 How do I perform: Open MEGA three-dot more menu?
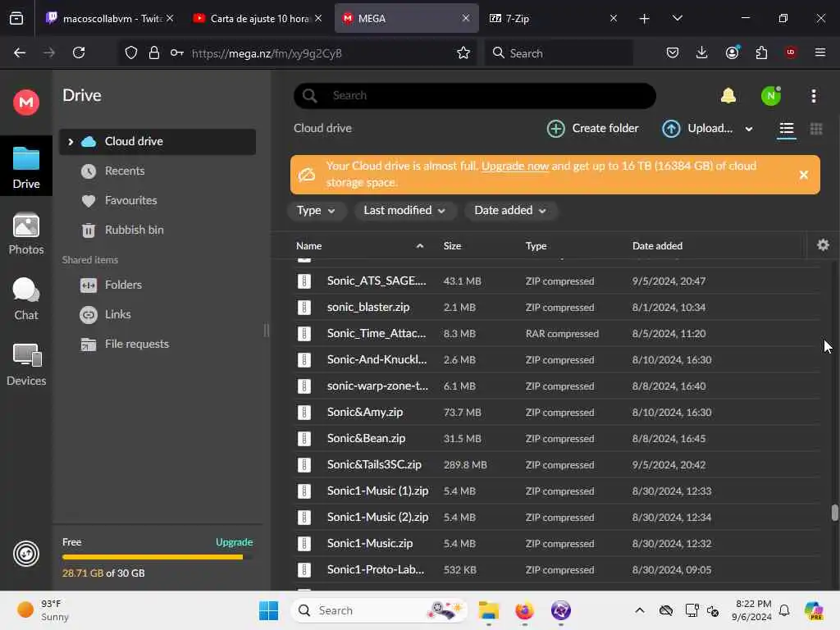click(x=813, y=96)
